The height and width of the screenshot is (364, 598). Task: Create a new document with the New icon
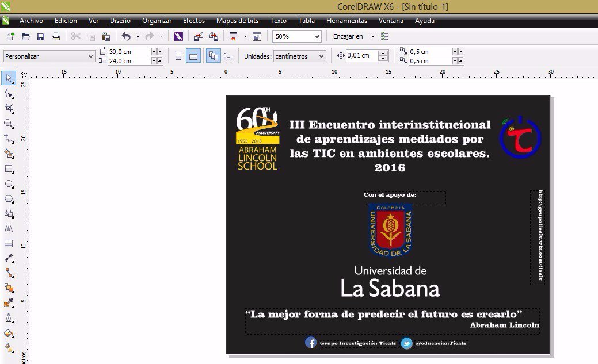coord(10,36)
